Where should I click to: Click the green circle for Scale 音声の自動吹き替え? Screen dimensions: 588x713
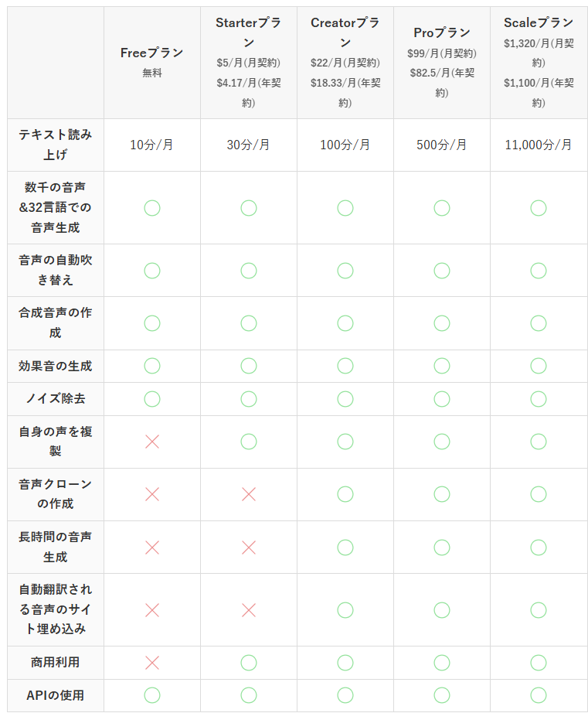click(539, 271)
